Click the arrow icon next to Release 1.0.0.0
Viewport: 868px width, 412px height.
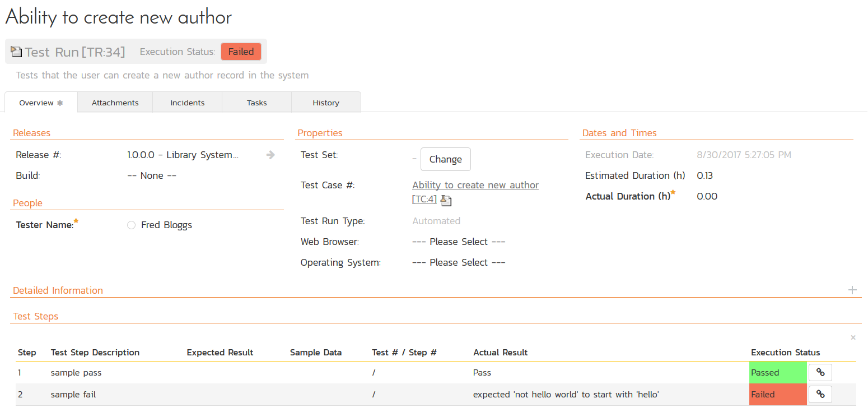(270, 155)
